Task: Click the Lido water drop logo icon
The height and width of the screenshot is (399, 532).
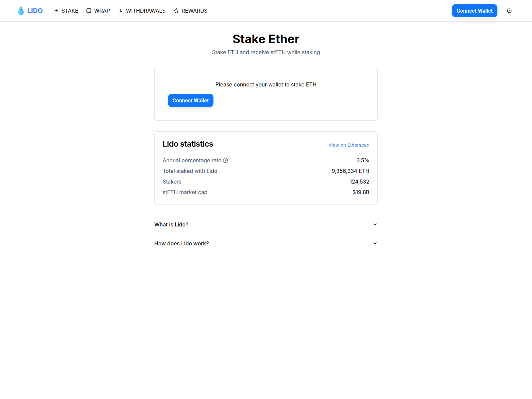Action: tap(21, 11)
